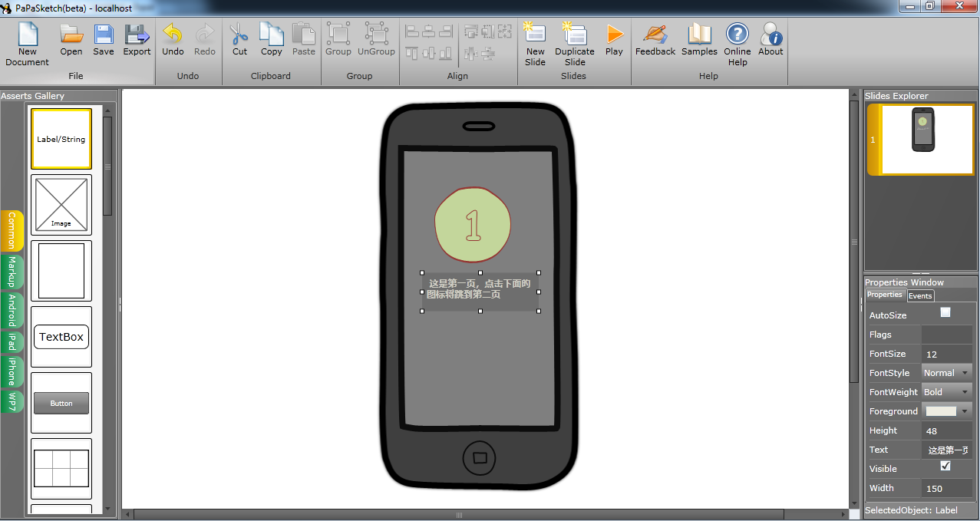Click the align horizontal centers icon

pyautogui.click(x=429, y=31)
